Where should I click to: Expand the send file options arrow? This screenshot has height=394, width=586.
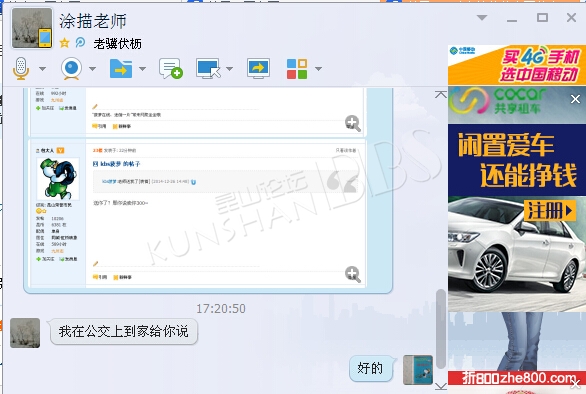[x=142, y=69]
